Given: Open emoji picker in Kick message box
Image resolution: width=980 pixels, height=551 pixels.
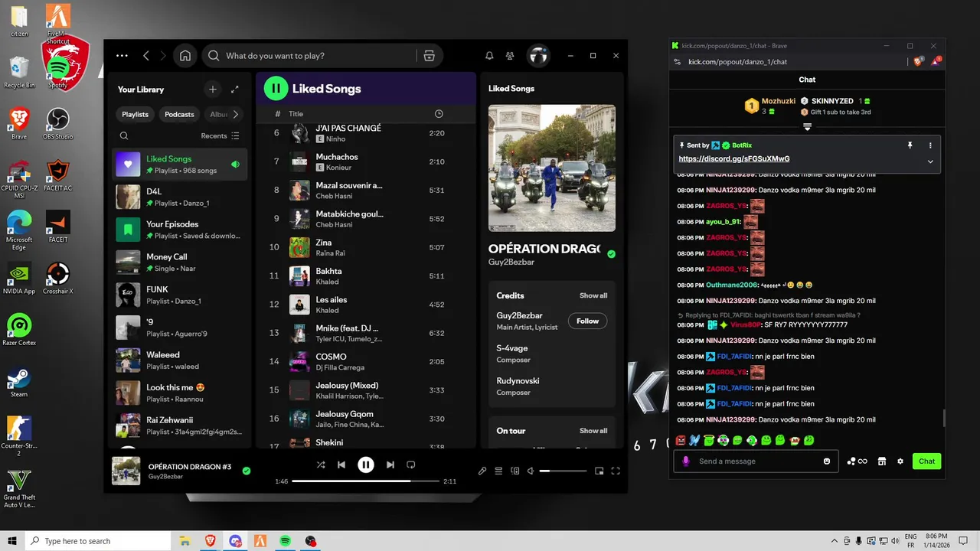Looking at the screenshot, I should (x=827, y=461).
